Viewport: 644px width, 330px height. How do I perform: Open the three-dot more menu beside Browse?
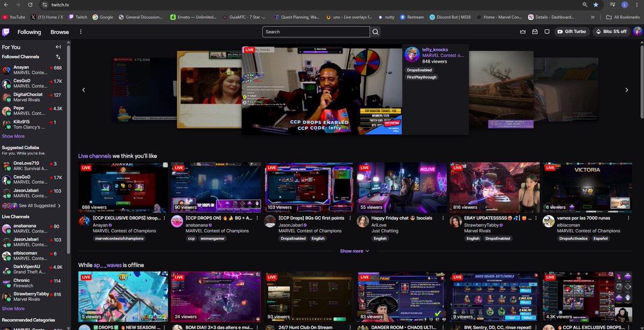(80, 32)
